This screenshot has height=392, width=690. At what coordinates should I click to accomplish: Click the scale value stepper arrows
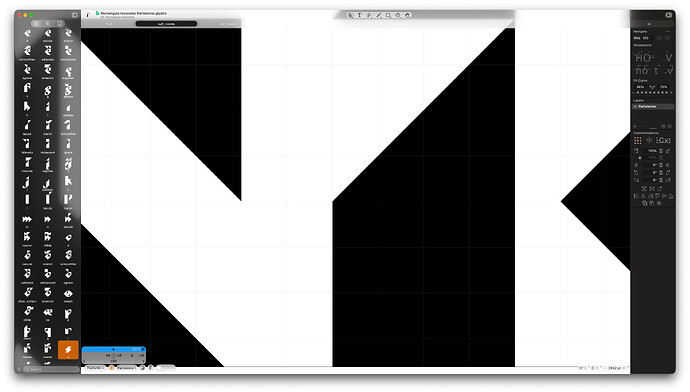click(x=661, y=151)
